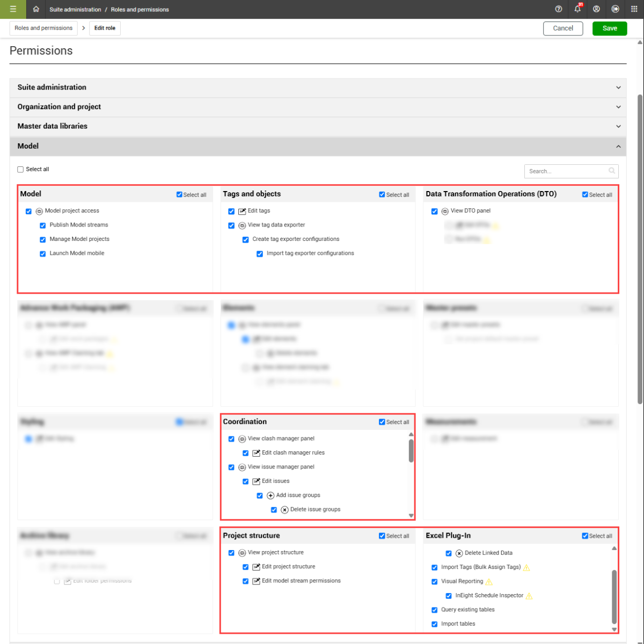Viewport: 644px width, 644px height.
Task: Click Roles and permissions in top bar
Action: point(140,9)
